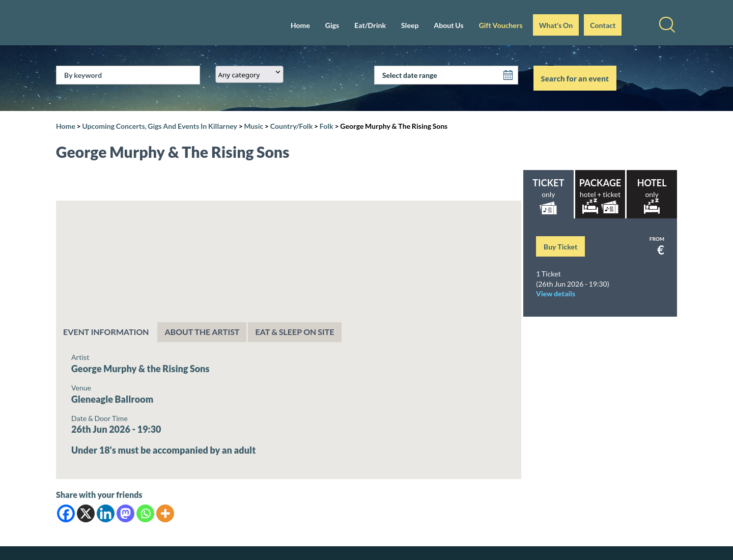This screenshot has height=560, width=733.
Task: Select the Hotel only option
Action: coord(652,194)
